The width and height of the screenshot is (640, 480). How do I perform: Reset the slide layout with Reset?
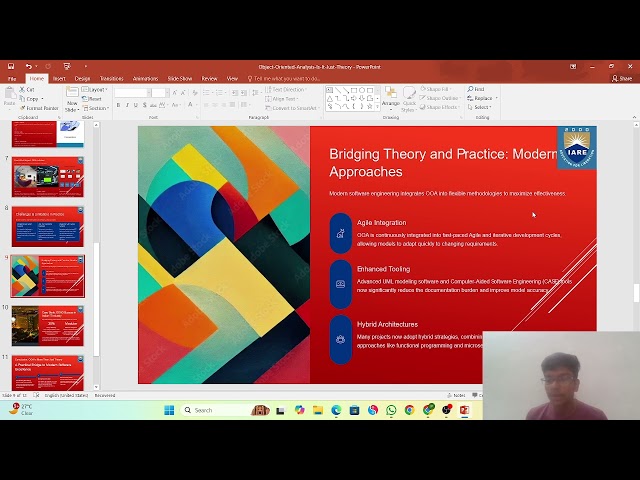coord(92,99)
